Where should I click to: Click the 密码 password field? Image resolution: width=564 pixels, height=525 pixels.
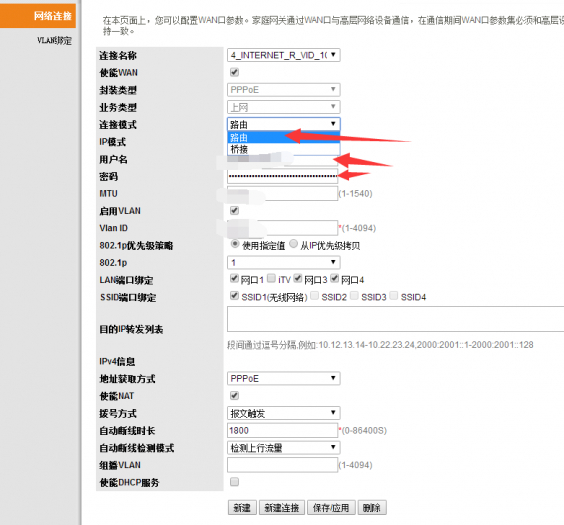282,176
